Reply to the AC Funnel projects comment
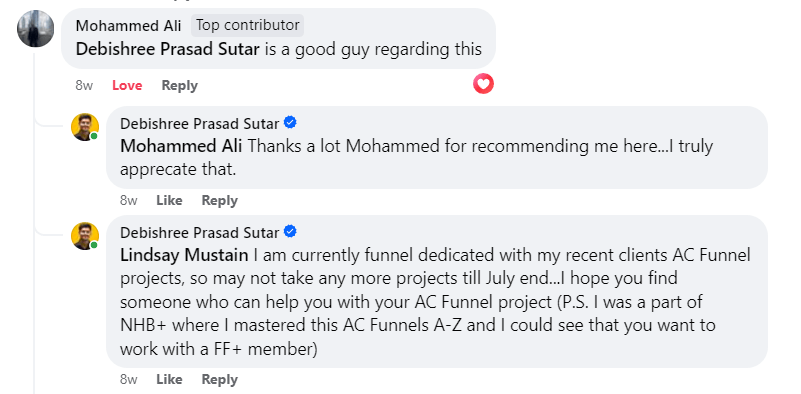 coord(220,379)
